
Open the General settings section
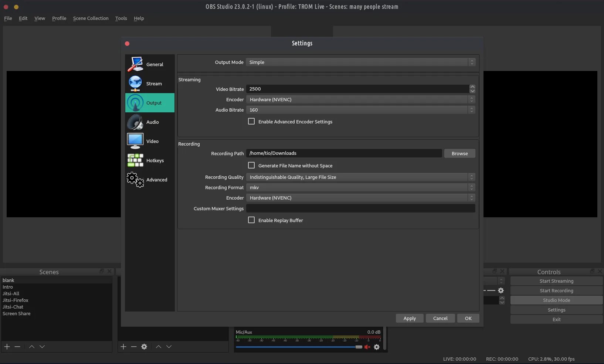pos(149,64)
